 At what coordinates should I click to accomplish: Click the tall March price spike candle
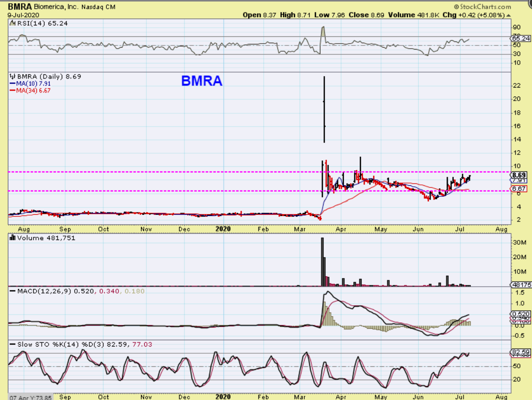pyautogui.click(x=324, y=109)
